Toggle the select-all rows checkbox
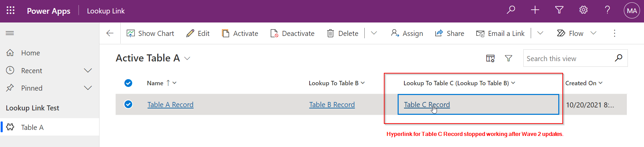This screenshot has width=644, height=147. 128,83
